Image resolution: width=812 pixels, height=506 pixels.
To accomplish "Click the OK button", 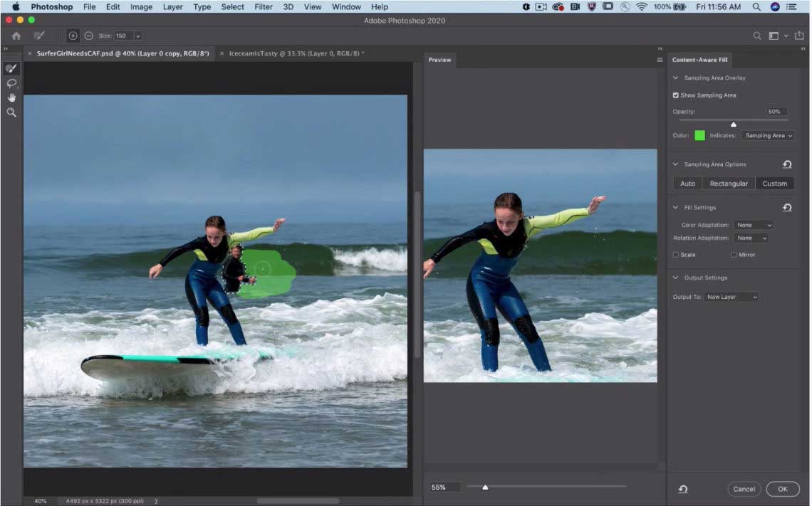I will coord(782,489).
